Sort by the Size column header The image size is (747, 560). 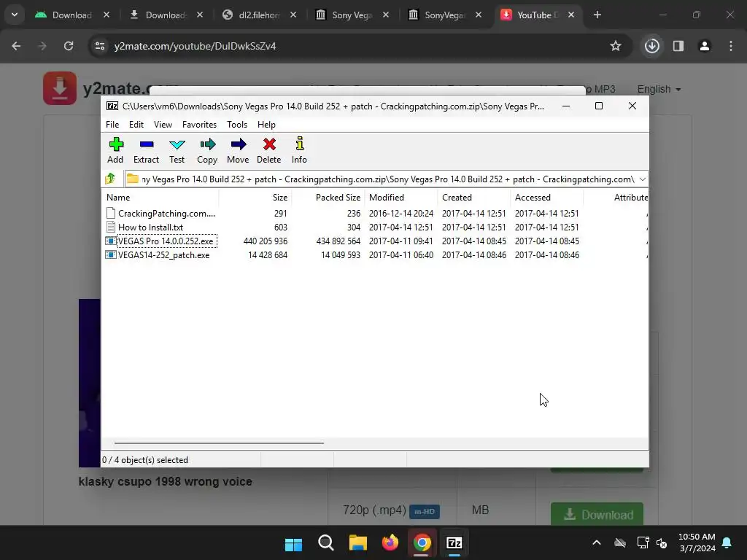(255, 197)
